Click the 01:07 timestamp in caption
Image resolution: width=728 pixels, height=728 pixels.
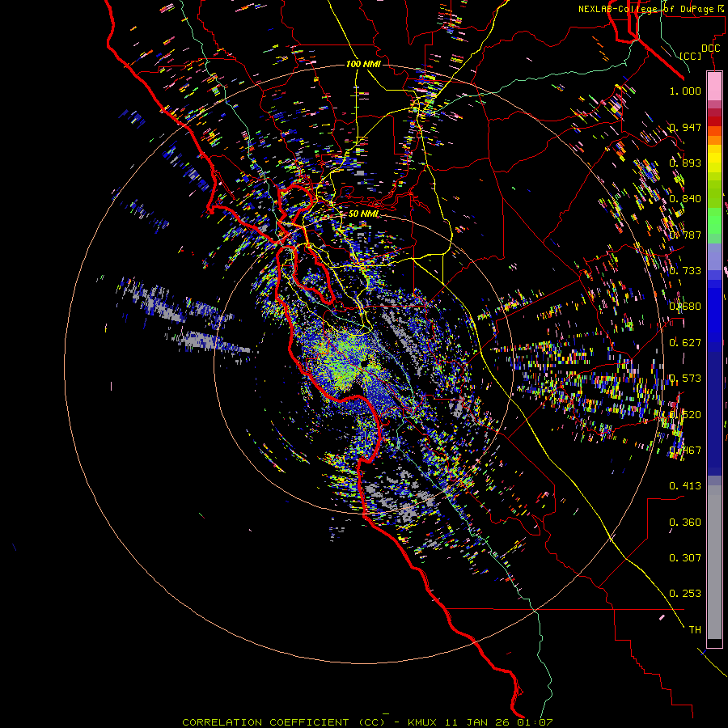[535, 722]
